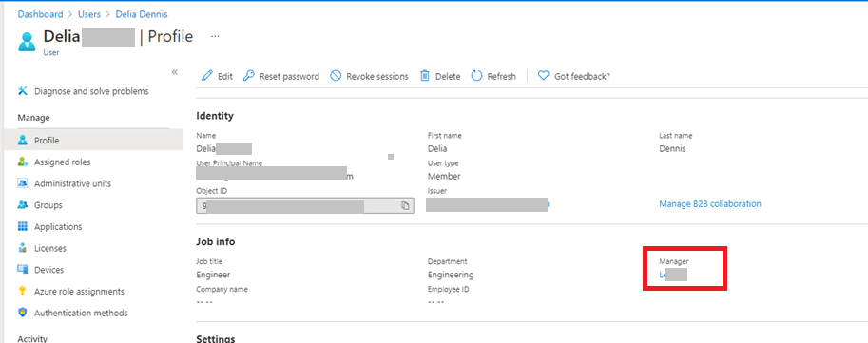The height and width of the screenshot is (343, 868).
Task: Click the Applications grid icon
Action: pyautogui.click(x=23, y=226)
